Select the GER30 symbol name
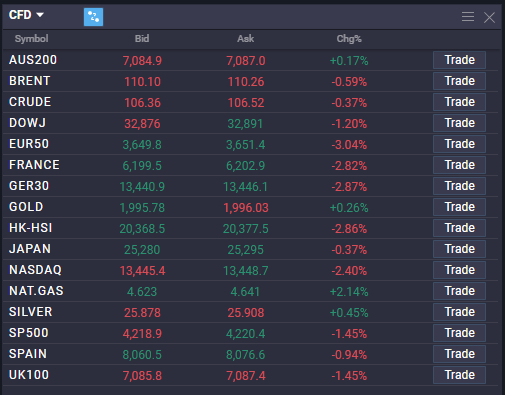Viewport: 505px width, 395px height. pos(29,186)
